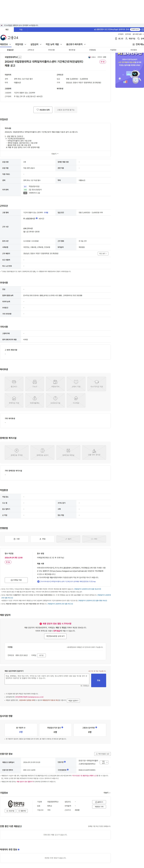Viewport: 144px width, 868px height.
Task: Expand the 출산휴가·육아휴직 menu
Action: click(x=76, y=44)
